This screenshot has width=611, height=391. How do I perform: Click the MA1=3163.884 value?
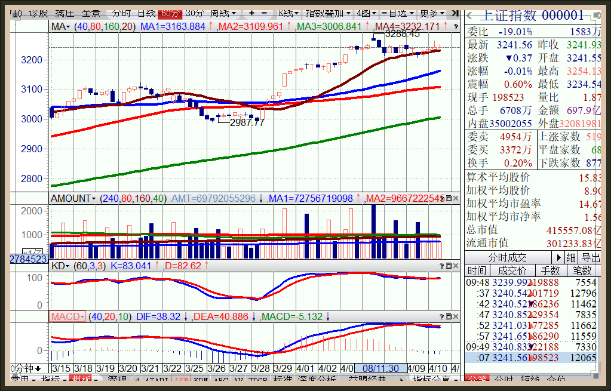tap(173, 27)
